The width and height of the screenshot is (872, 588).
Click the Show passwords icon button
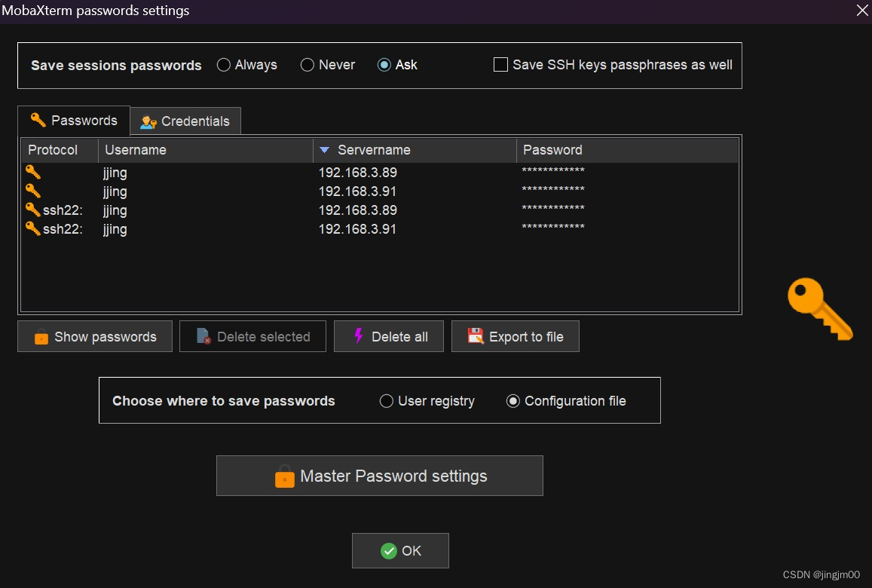[41, 337]
